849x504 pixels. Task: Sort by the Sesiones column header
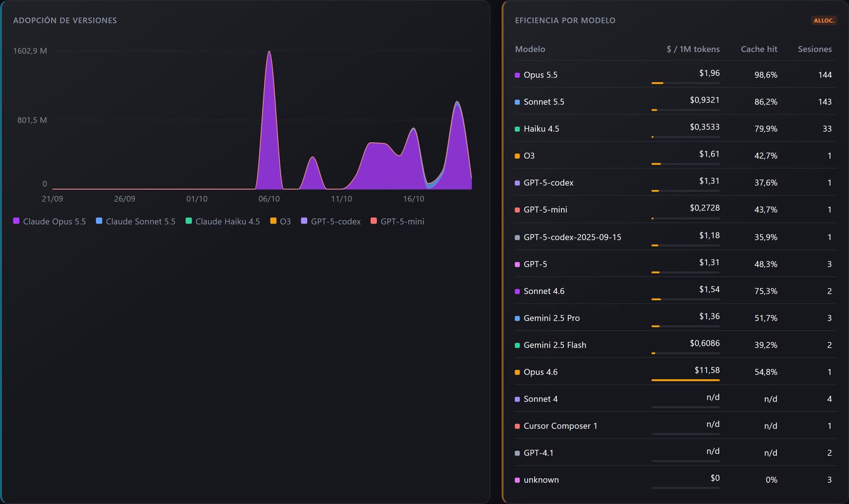point(815,49)
